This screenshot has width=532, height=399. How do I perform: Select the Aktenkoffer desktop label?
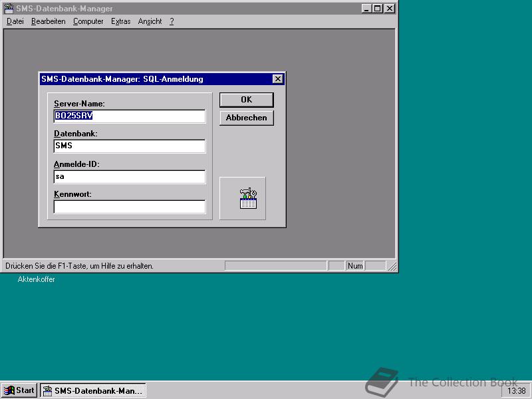36,279
